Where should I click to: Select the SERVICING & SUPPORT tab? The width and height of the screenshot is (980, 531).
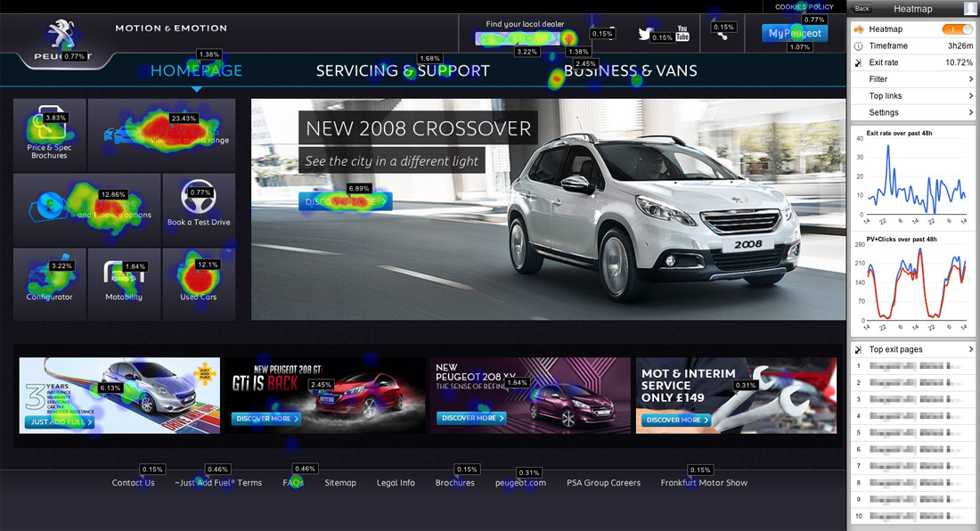403,70
